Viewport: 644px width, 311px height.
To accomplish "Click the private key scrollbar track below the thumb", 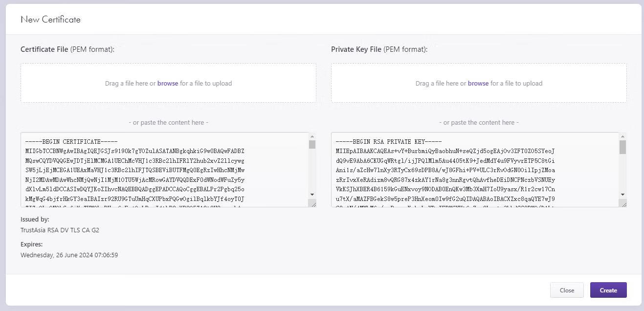I will 622,173.
